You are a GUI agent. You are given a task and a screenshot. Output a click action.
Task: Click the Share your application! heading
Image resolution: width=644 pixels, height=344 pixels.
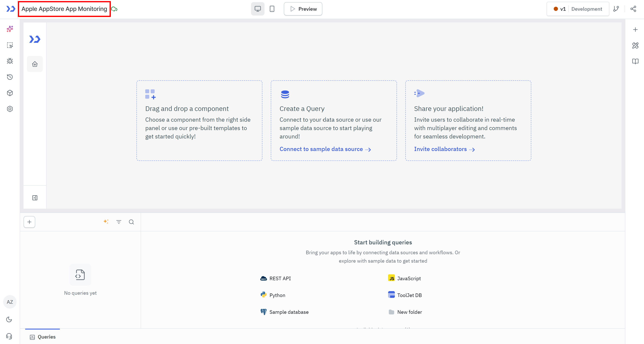click(x=449, y=109)
